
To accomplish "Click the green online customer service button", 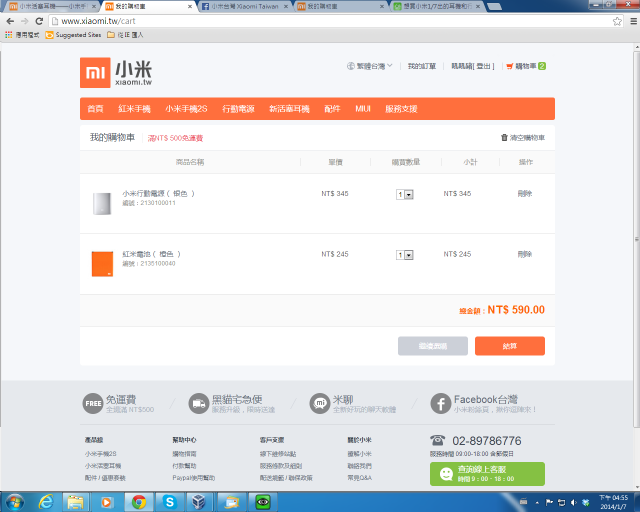I will tap(487, 474).
